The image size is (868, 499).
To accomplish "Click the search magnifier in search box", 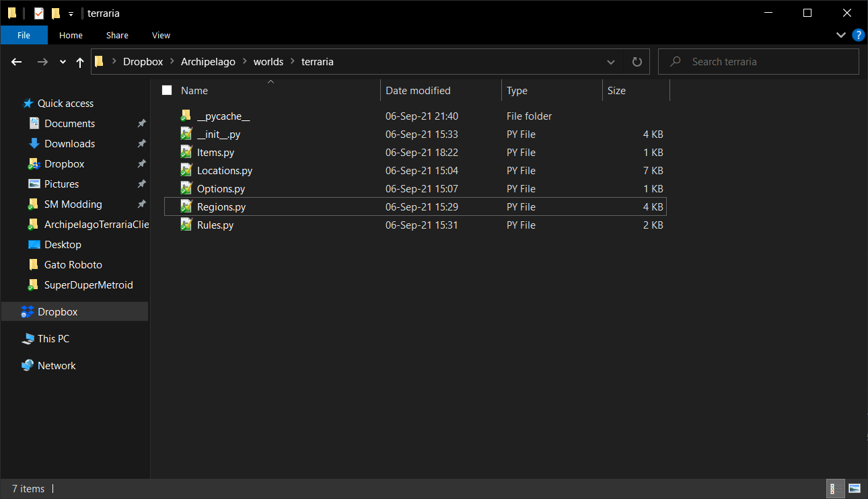I will tap(674, 61).
